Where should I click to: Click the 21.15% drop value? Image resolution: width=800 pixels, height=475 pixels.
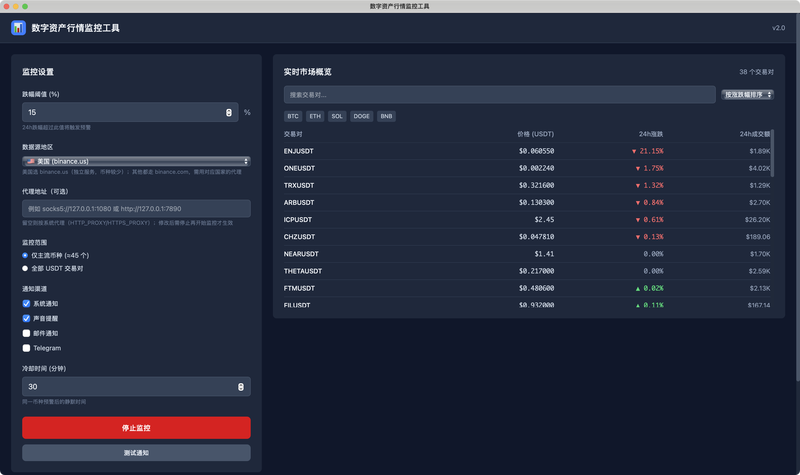(647, 151)
